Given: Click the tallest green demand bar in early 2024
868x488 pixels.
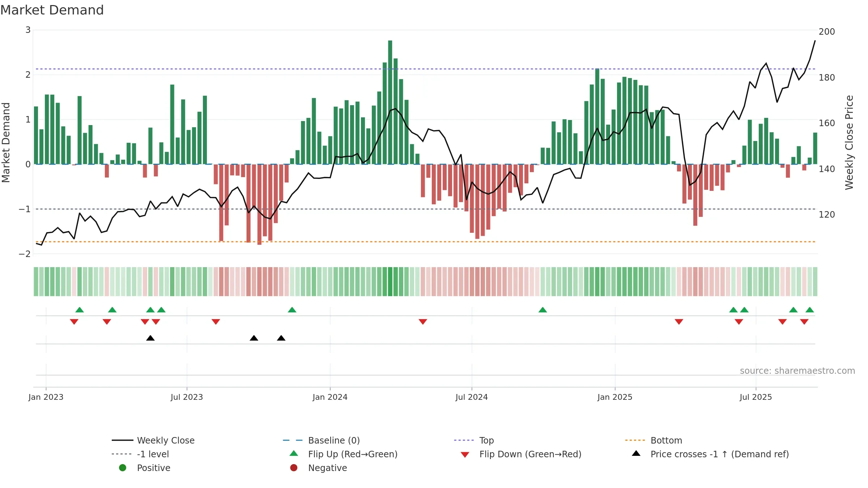Looking at the screenshot, I should 390,102.
